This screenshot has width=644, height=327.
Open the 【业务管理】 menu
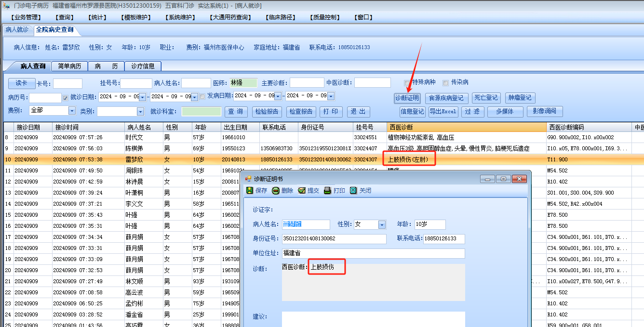pos(26,17)
